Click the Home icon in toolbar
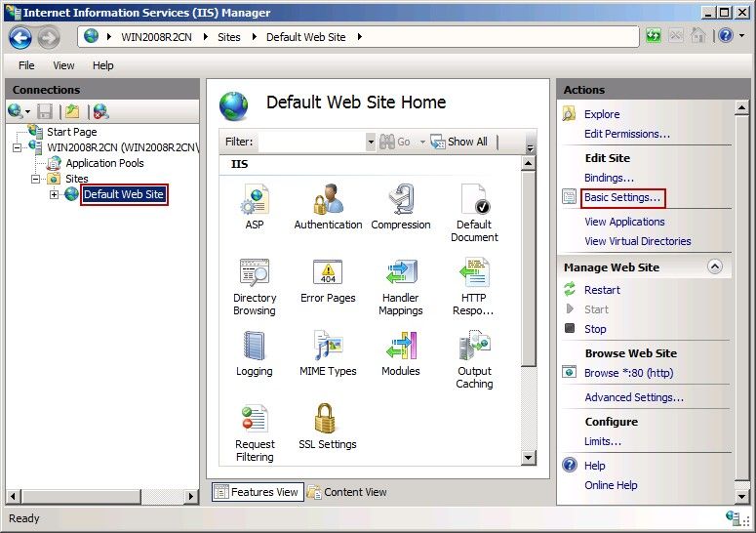 tap(698, 36)
